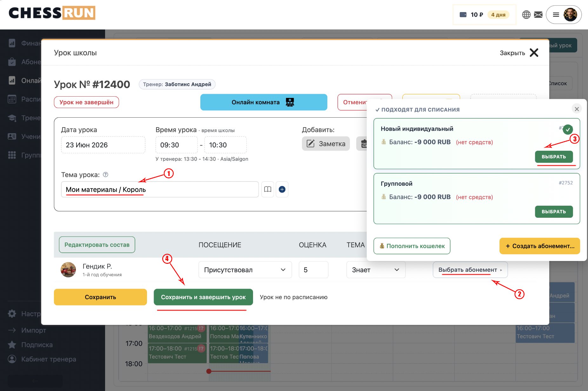Screen dimensions: 588x391
Task: Click the blue plus icon beside topic
Action: 282,189
